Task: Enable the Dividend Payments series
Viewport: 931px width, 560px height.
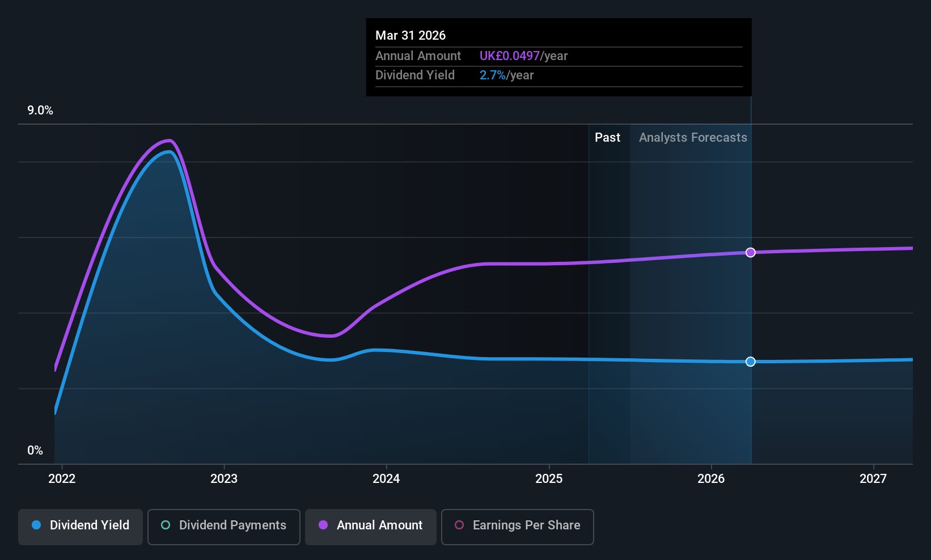Action: pyautogui.click(x=224, y=527)
